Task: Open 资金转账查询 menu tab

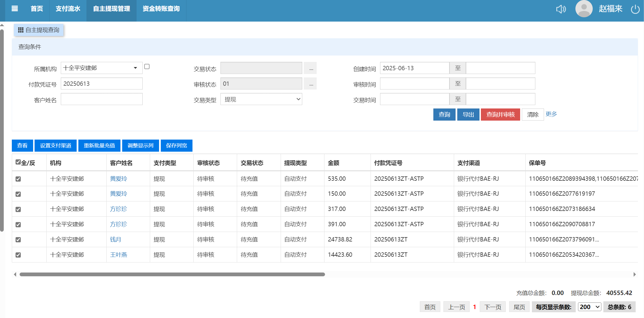Action: click(161, 9)
